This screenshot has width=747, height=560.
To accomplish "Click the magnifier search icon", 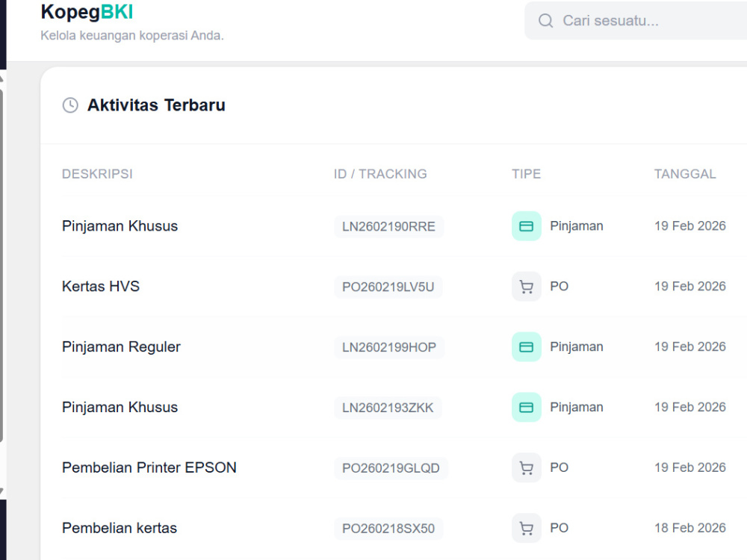I will [x=545, y=21].
